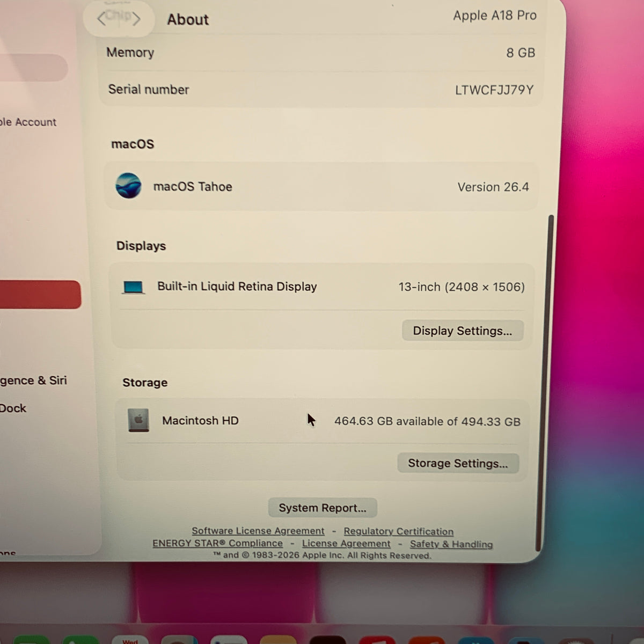Screen dimensions: 644x644
Task: Open the Safety & Handling link
Action: (x=451, y=544)
